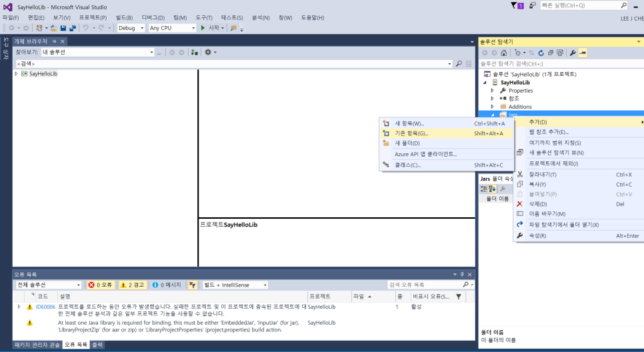Expand the IDE0006 warning row
This screenshot has height=352, width=644.
point(19,307)
